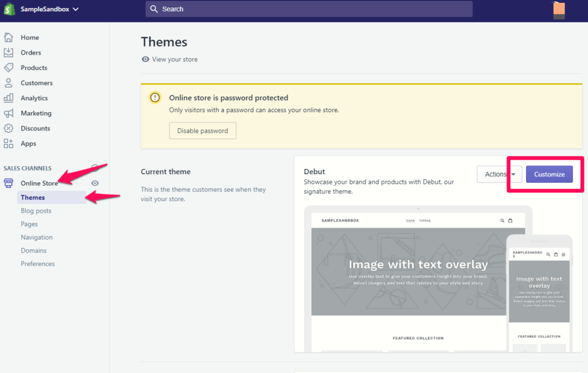Click the Marketing megaphone icon
This screenshot has width=588, height=373.
click(9, 113)
